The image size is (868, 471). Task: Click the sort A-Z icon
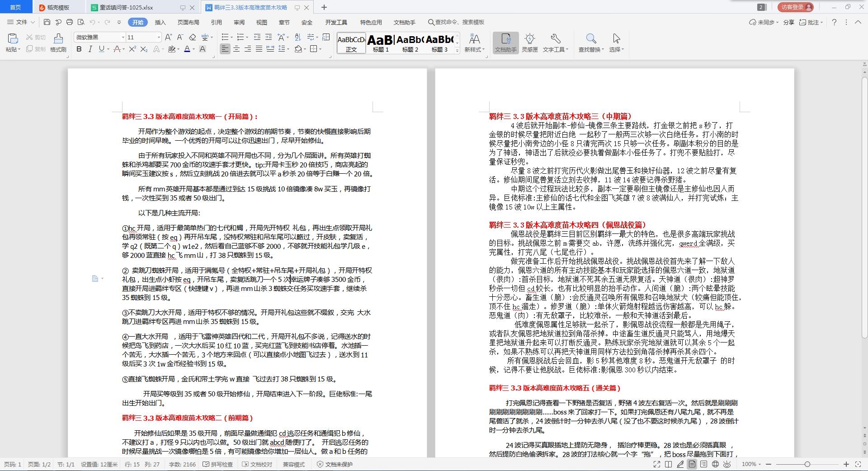[297, 37]
